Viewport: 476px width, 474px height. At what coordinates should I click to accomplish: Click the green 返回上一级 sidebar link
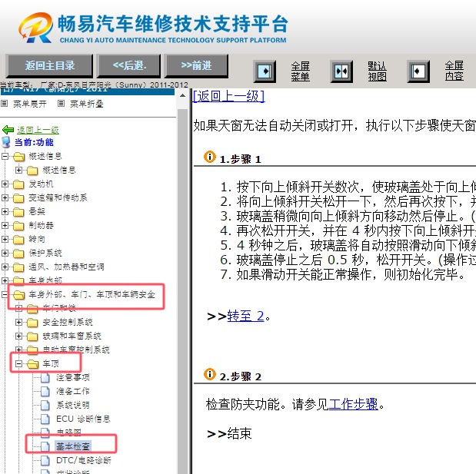click(38, 130)
